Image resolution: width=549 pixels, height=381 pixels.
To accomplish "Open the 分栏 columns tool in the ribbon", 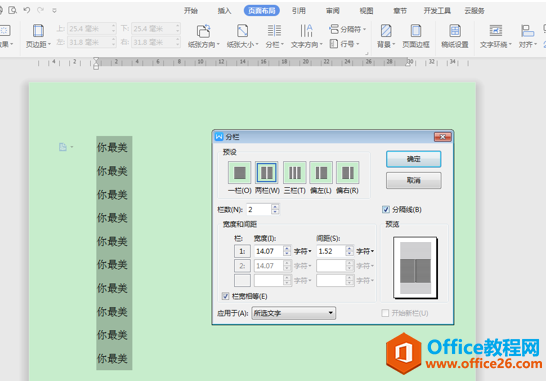I will point(274,36).
